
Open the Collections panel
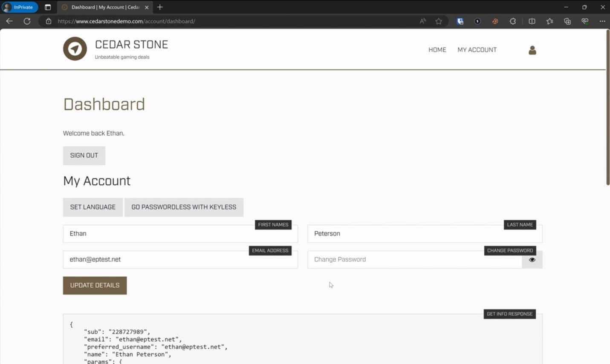click(567, 21)
